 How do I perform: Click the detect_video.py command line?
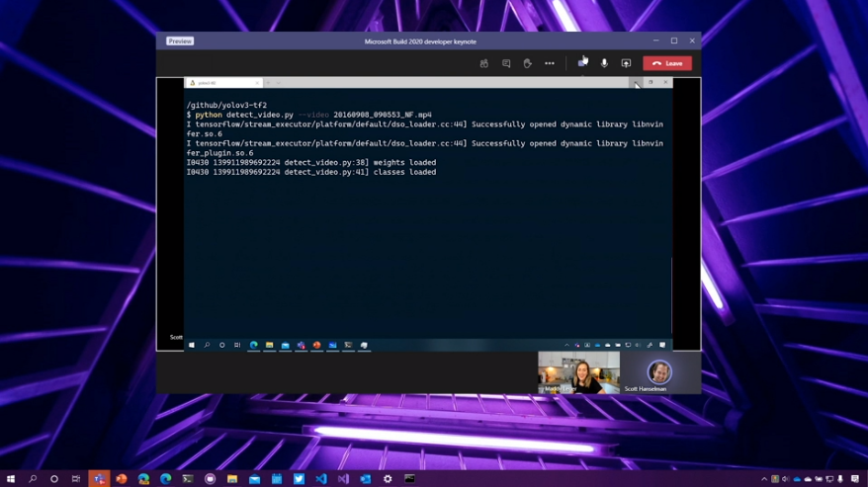[x=308, y=116]
